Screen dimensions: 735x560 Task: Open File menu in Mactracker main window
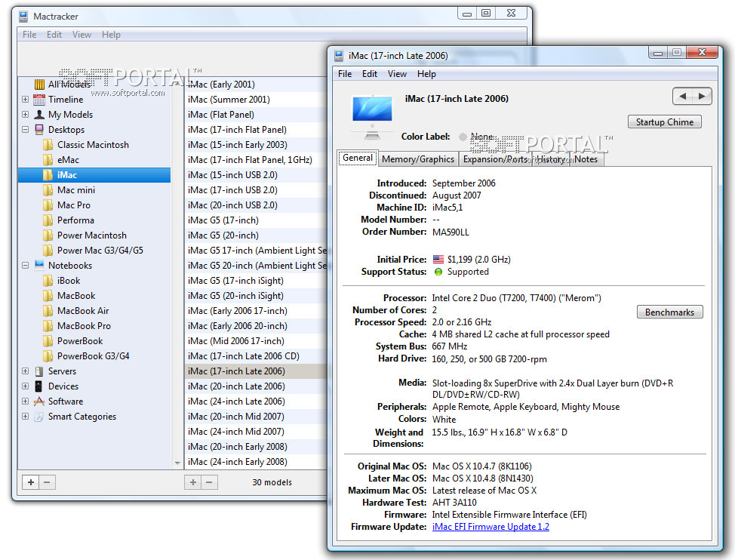(29, 34)
